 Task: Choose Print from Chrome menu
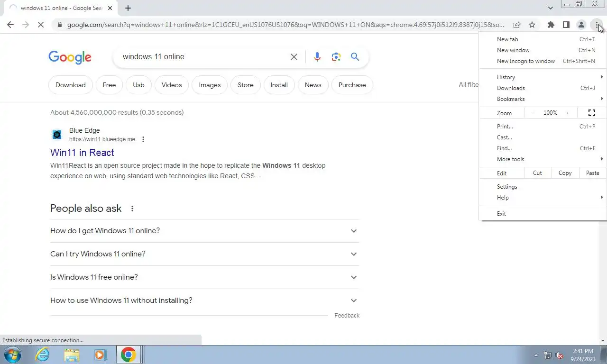[543, 127]
